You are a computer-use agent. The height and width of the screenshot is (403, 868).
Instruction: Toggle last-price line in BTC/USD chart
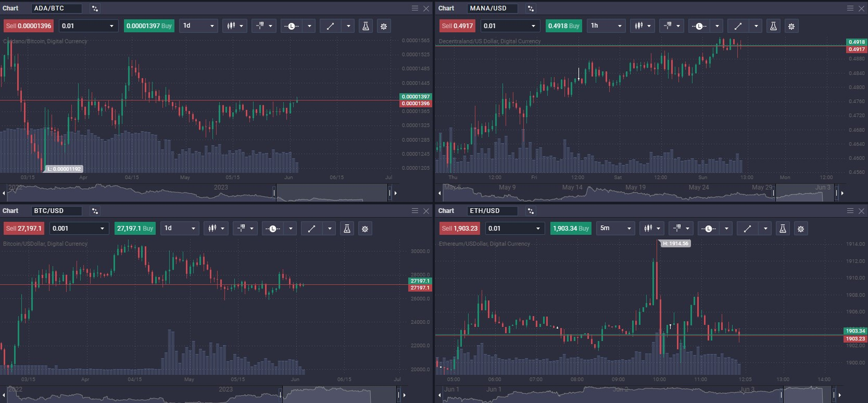pyautogui.click(x=273, y=228)
